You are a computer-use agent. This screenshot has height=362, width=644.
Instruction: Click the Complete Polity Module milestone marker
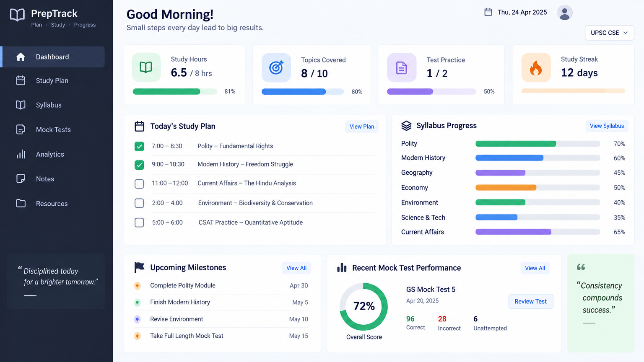[x=137, y=286]
